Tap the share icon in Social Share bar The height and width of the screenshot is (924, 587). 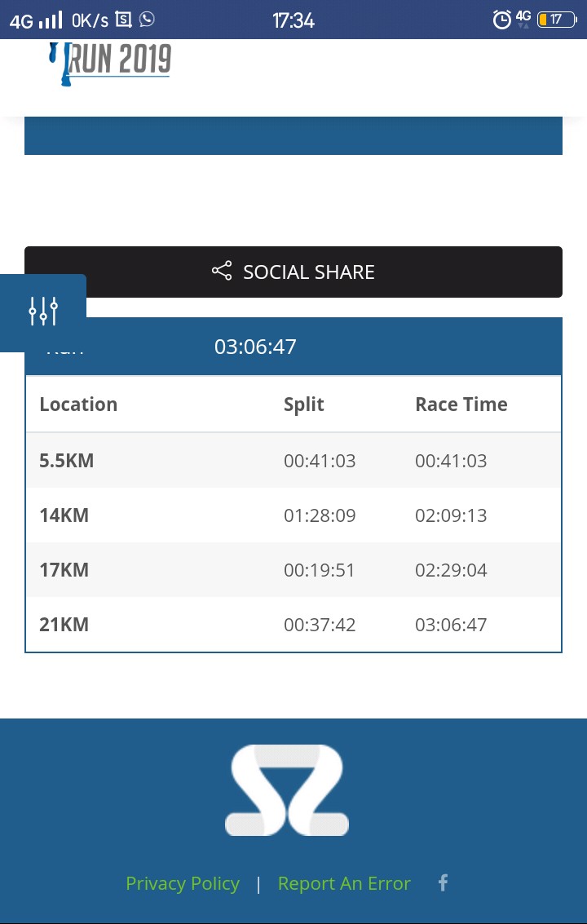[222, 271]
